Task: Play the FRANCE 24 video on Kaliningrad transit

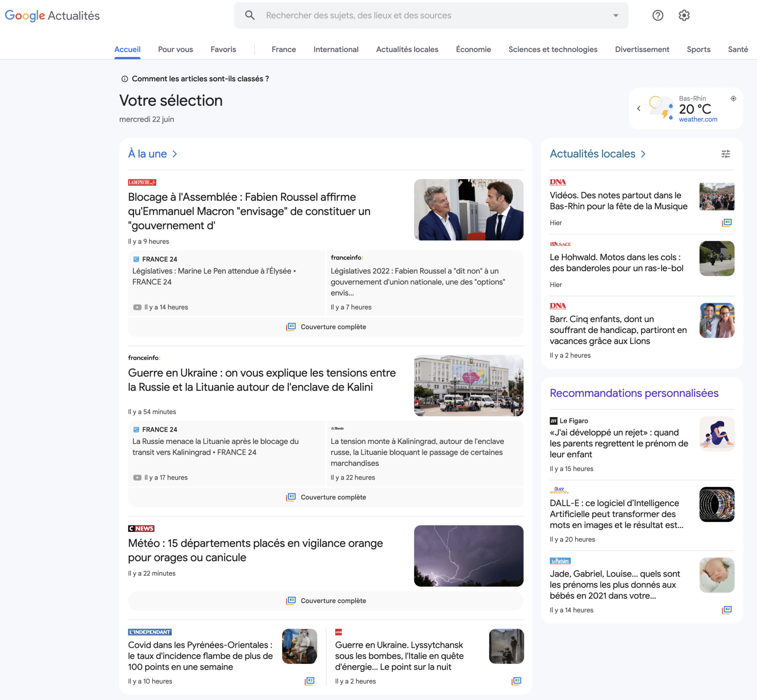Action: [x=137, y=478]
